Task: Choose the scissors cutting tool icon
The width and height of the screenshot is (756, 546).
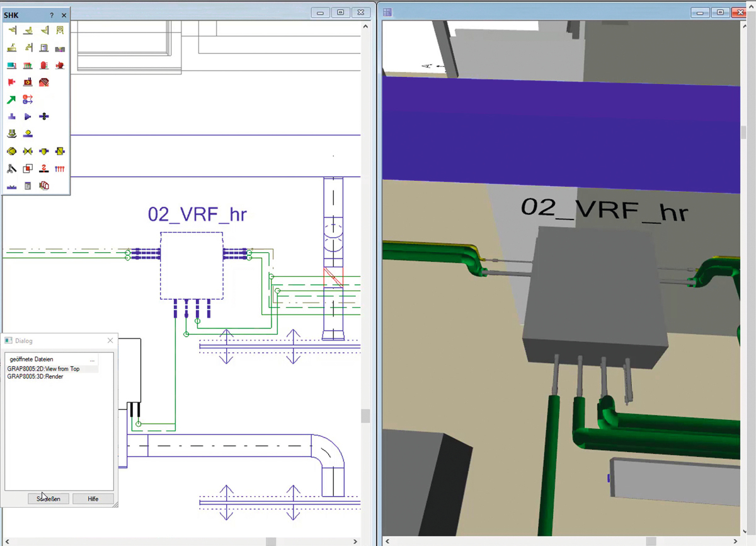Action: click(11, 169)
